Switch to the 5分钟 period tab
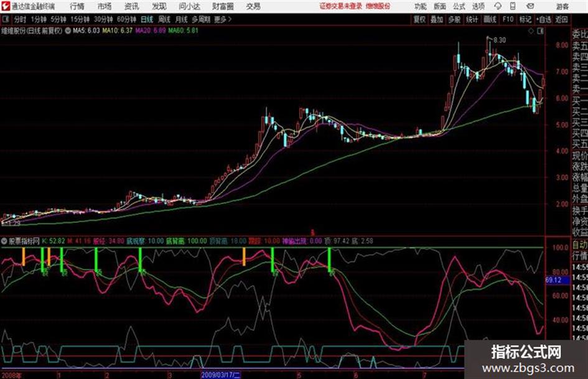This screenshot has height=379, width=588. click(58, 19)
